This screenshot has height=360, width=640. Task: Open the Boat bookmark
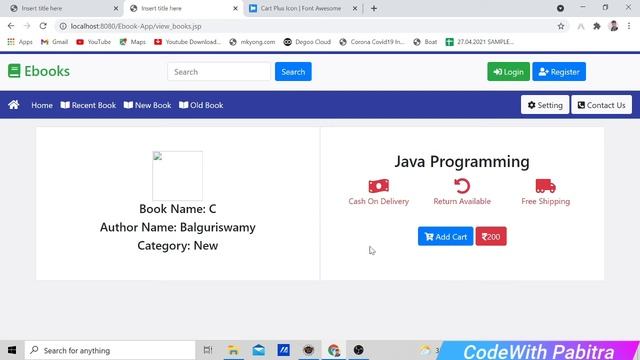coord(425,42)
